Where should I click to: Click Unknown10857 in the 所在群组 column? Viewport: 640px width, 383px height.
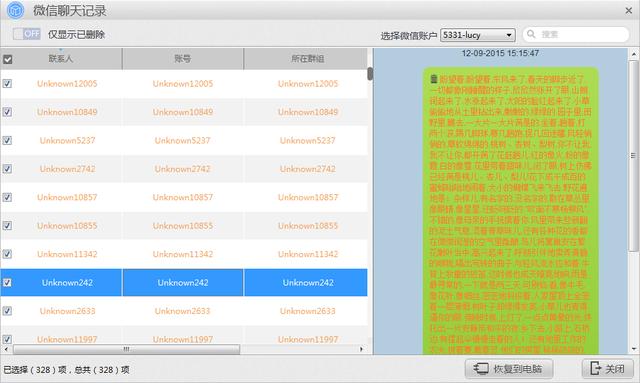308,197
